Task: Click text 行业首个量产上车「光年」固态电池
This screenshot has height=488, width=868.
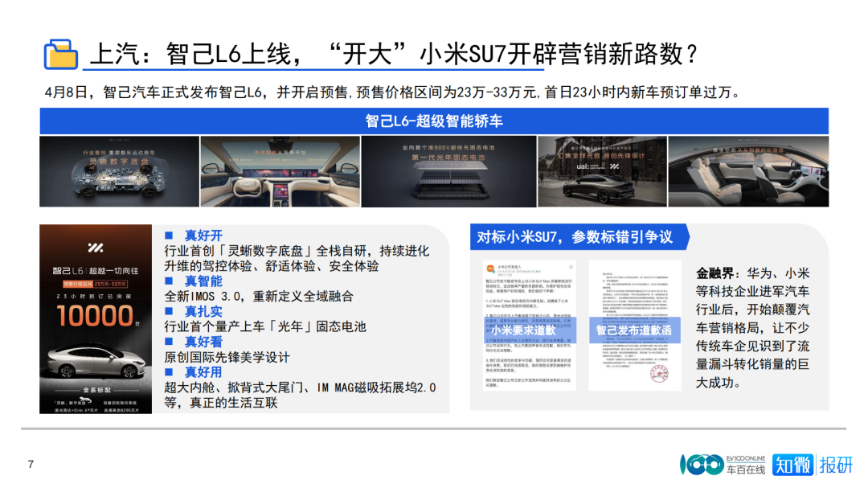Action: point(265,327)
